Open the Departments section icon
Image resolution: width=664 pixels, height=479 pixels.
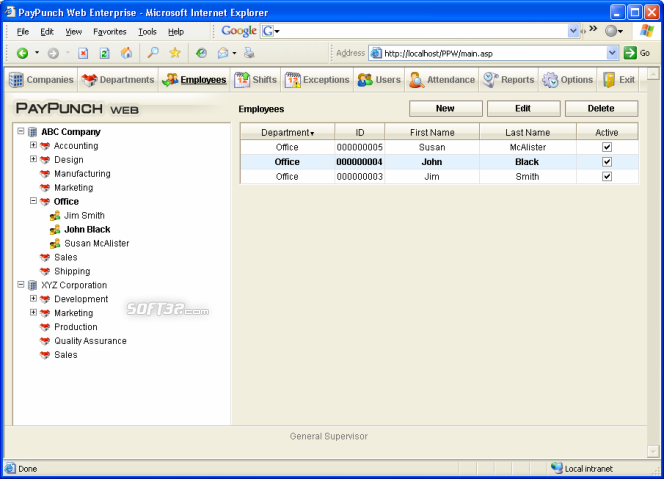tap(89, 80)
